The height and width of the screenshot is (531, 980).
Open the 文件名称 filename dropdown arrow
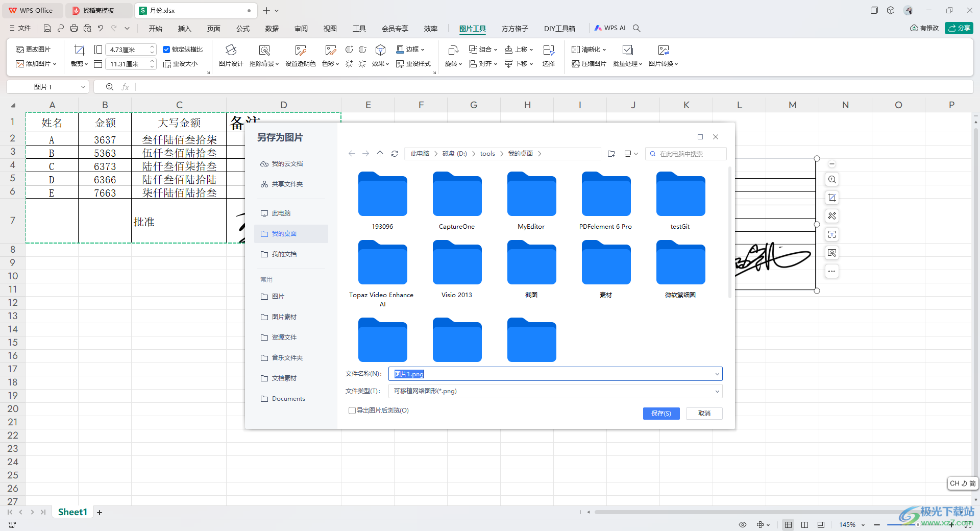click(717, 374)
